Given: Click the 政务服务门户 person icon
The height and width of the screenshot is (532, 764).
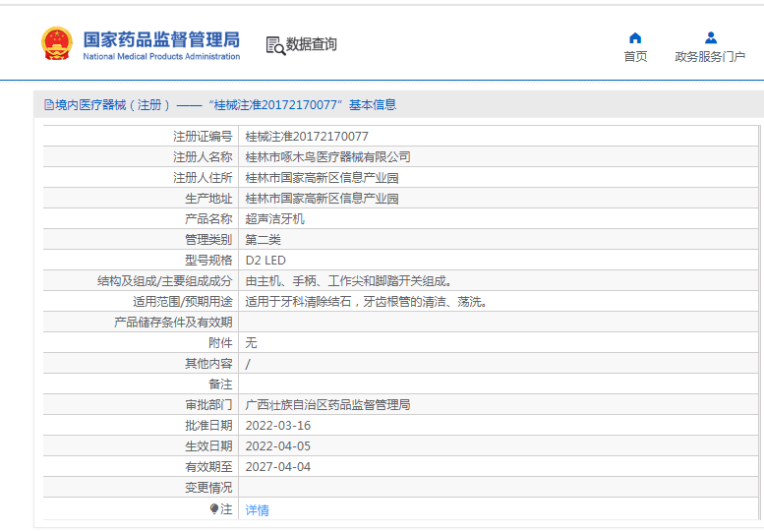Looking at the screenshot, I should (710, 38).
